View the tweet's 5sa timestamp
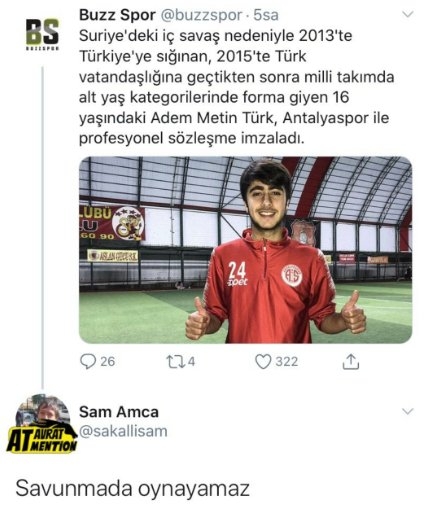This screenshot has width=431, height=521. coord(266,15)
